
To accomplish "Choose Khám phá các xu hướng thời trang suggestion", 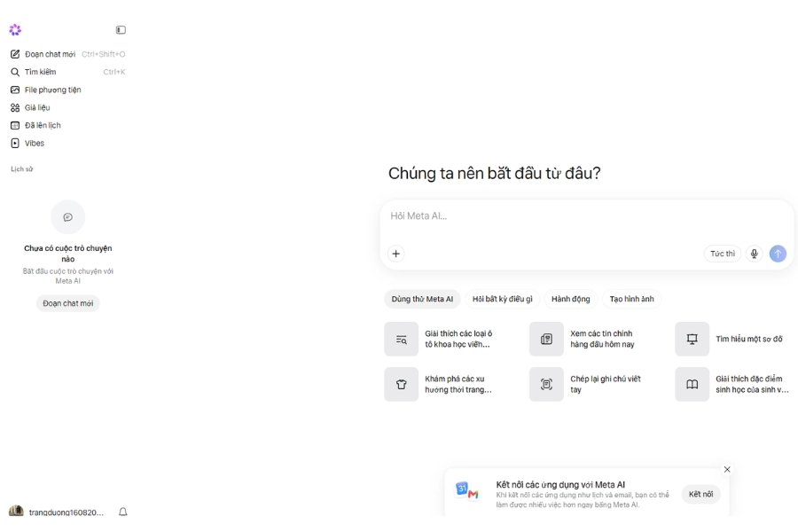I will pos(450,384).
